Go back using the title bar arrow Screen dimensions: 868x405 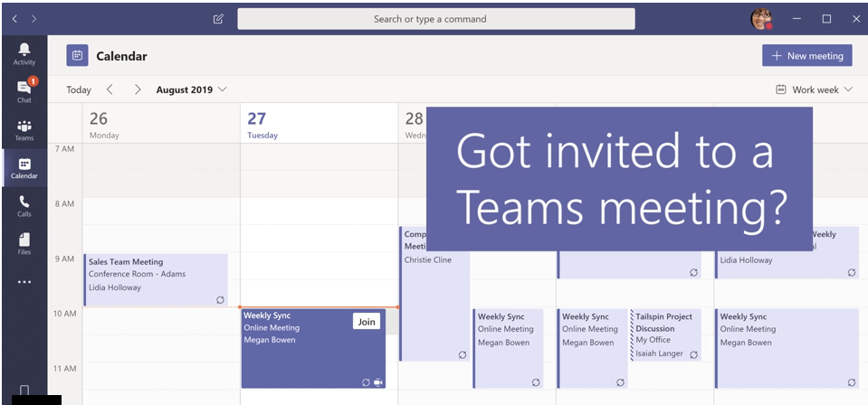click(14, 19)
